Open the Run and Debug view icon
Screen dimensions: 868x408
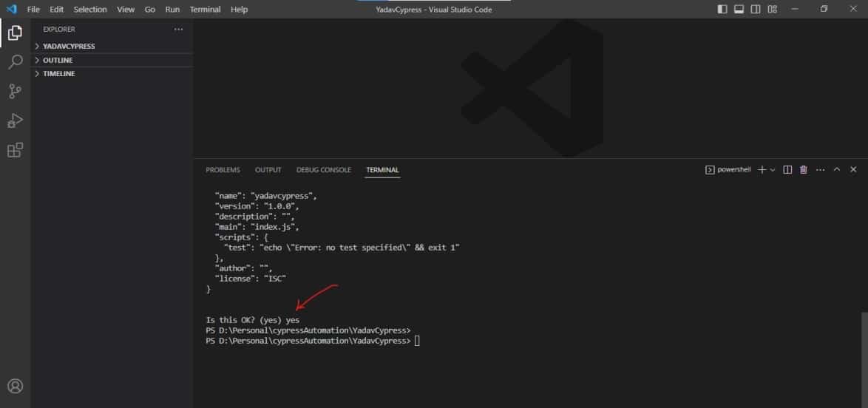(15, 120)
